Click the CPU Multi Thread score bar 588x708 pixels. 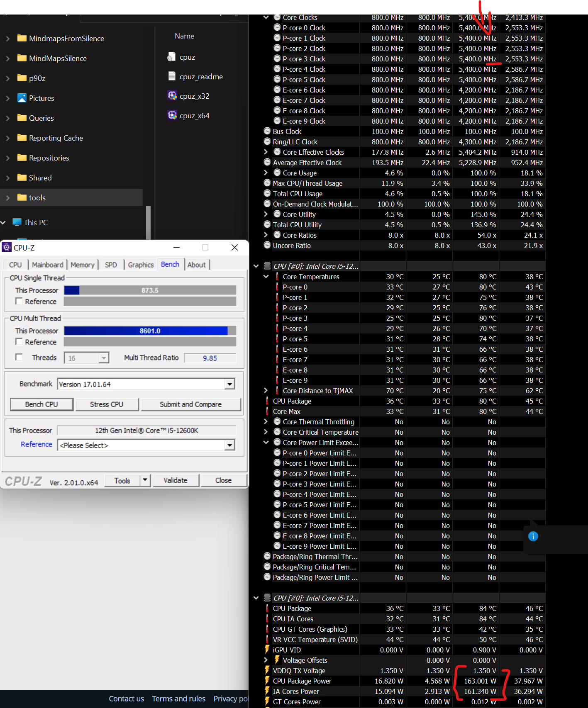point(150,331)
